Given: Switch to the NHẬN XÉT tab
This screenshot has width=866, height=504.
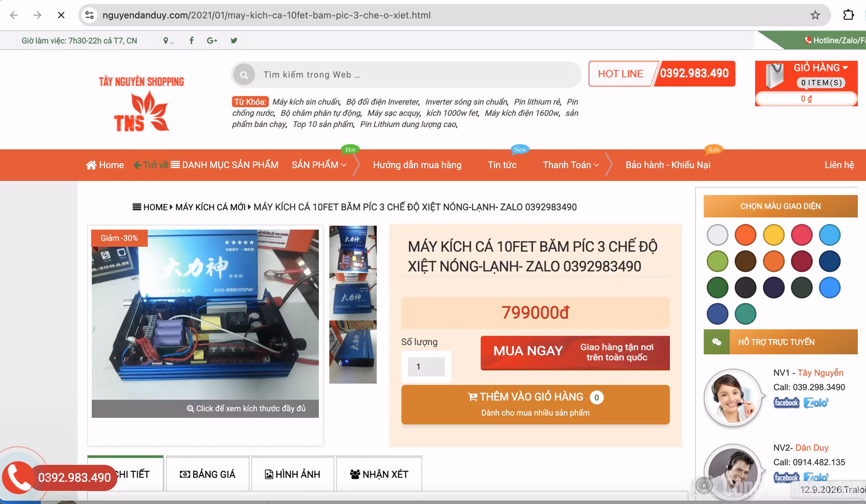Looking at the screenshot, I should pos(379,474).
